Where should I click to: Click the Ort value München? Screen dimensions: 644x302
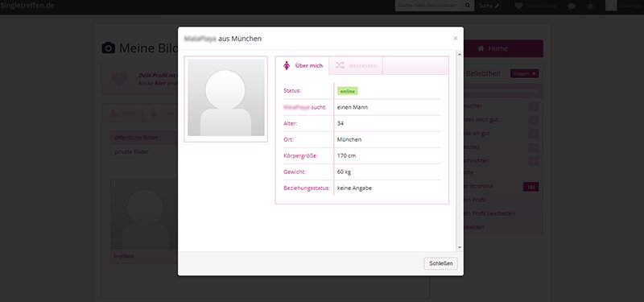coord(349,139)
